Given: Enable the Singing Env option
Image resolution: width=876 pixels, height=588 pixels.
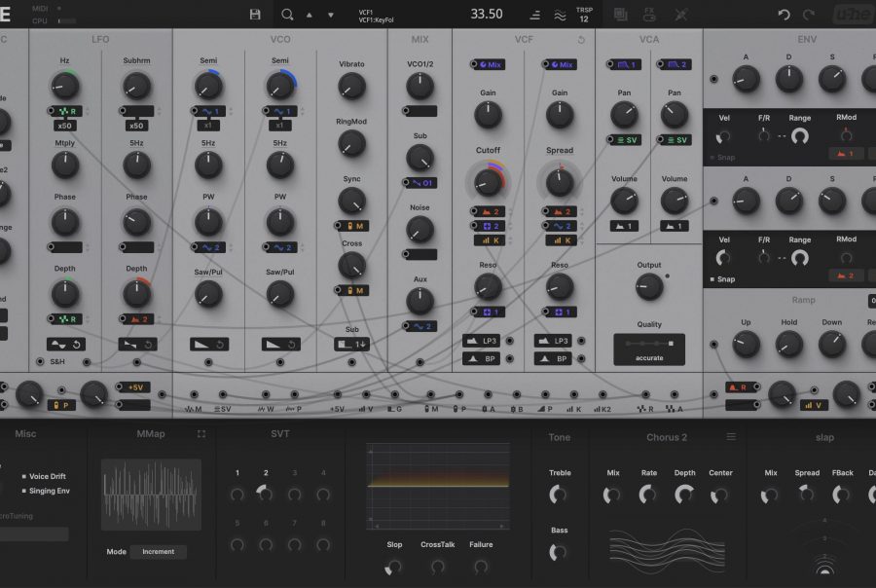Looking at the screenshot, I should (24, 490).
